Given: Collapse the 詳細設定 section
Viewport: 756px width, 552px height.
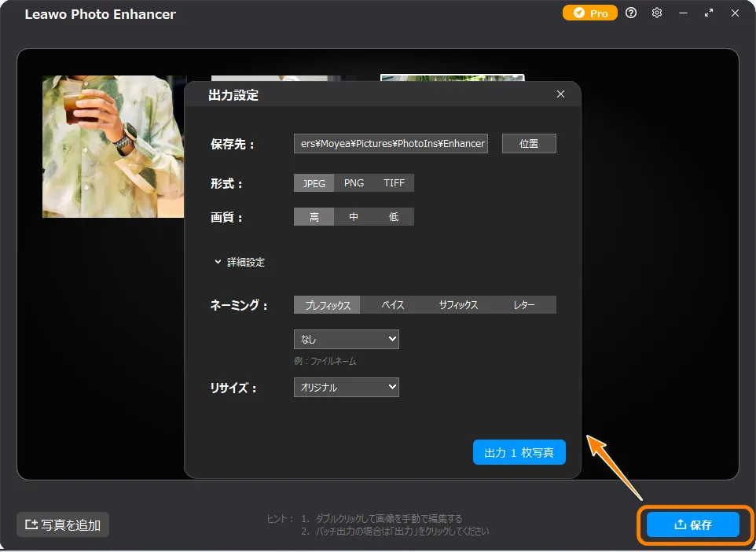Looking at the screenshot, I should (x=240, y=263).
